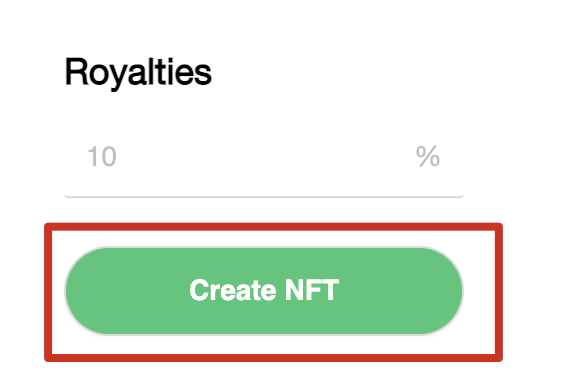Image resolution: width=562 pixels, height=392 pixels.
Task: Click the word NFT on the green button
Action: pos(311,290)
